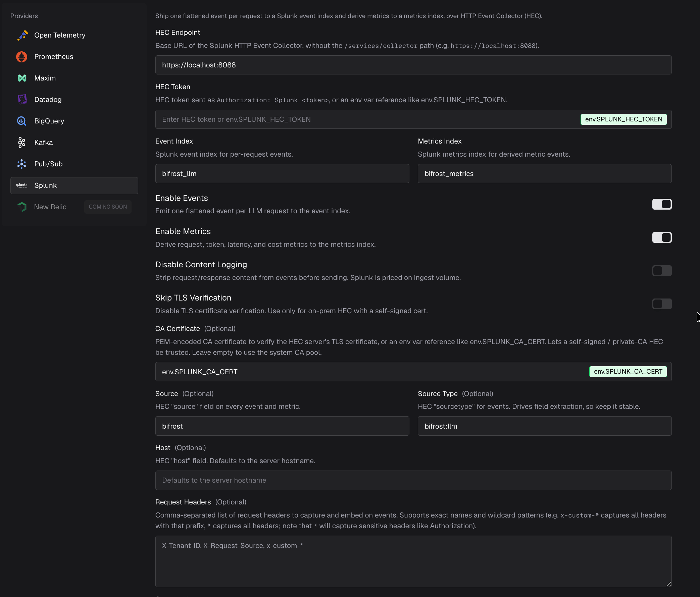The height and width of the screenshot is (597, 700).
Task: Select Prometheus in the providers list
Action: pyautogui.click(x=74, y=57)
